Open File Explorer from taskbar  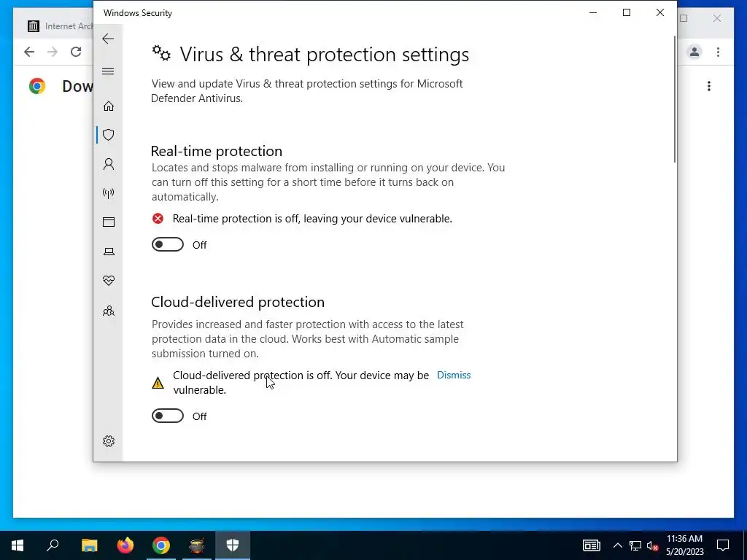[x=89, y=545]
